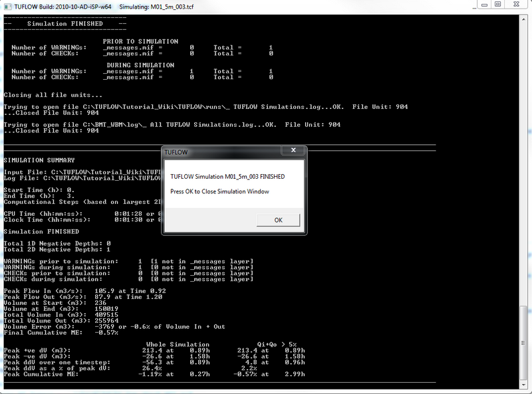The height and width of the screenshot is (394, 532).
Task: Click the 'Press OK to Close Simulation Window' text
Action: pos(219,191)
